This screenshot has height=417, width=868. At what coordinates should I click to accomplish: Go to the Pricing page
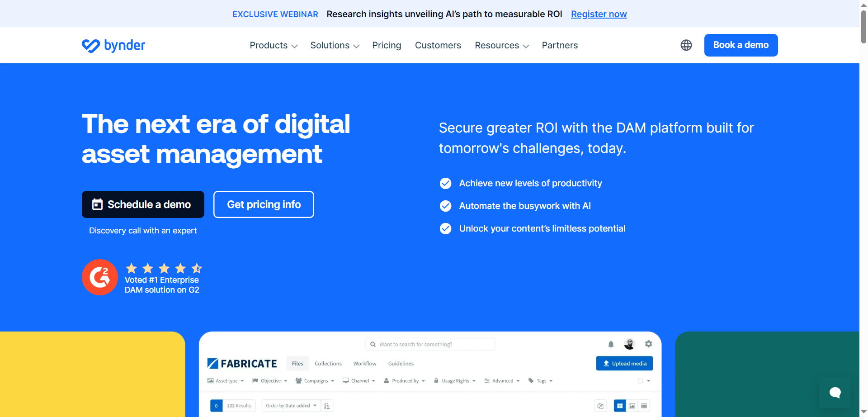click(x=387, y=45)
